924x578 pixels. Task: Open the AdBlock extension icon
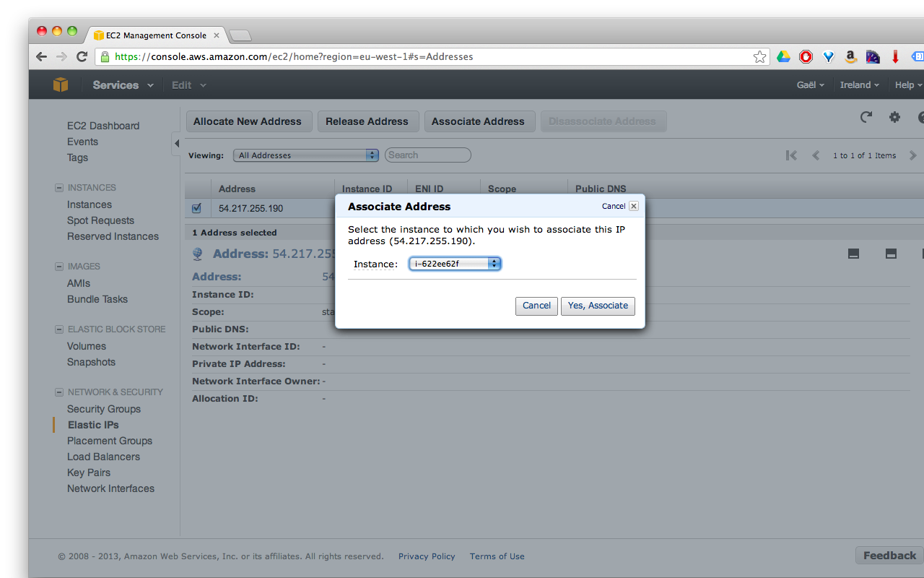coord(805,56)
